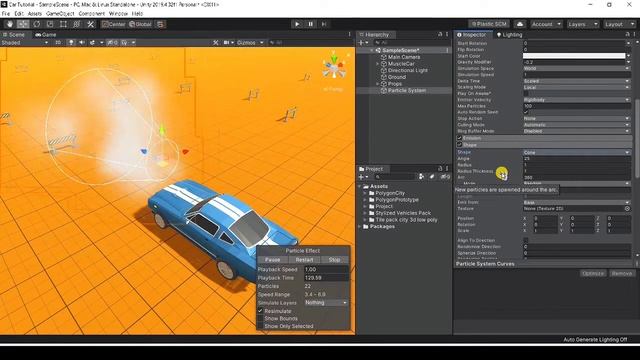The height and width of the screenshot is (360, 640).
Task: Expand PolygonCity folder
Action: (x=365, y=193)
